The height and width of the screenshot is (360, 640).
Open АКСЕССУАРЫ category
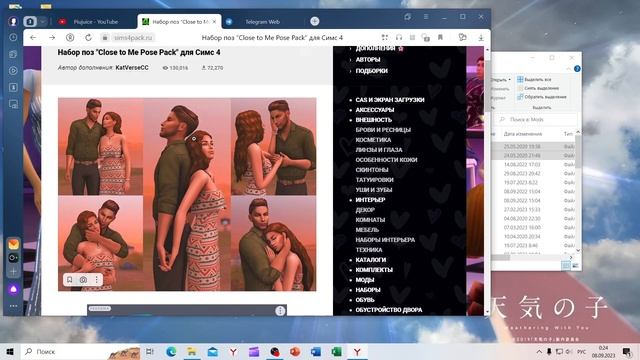point(375,110)
